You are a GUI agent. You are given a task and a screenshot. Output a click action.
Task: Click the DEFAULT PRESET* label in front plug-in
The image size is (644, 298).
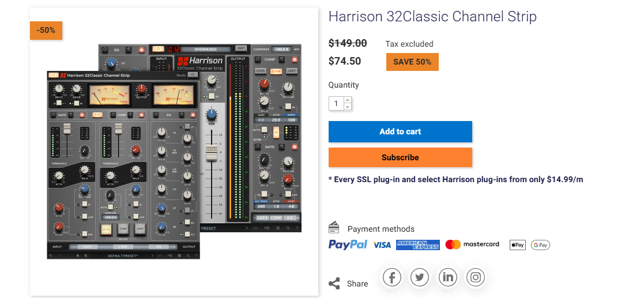pyautogui.click(x=123, y=256)
